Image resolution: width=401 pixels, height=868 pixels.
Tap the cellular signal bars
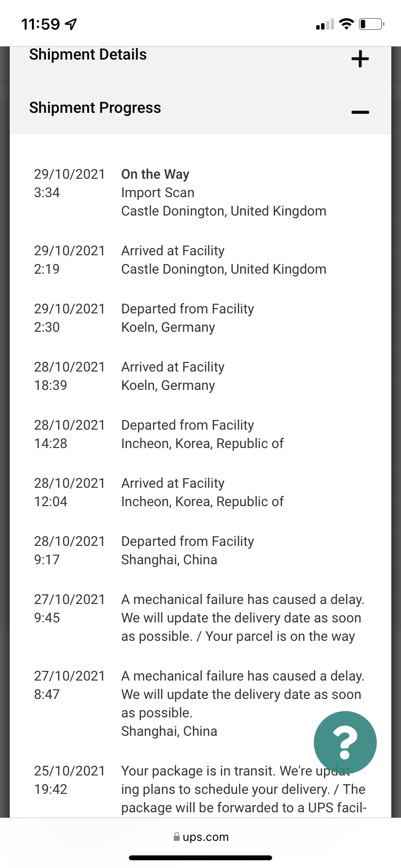tap(324, 24)
